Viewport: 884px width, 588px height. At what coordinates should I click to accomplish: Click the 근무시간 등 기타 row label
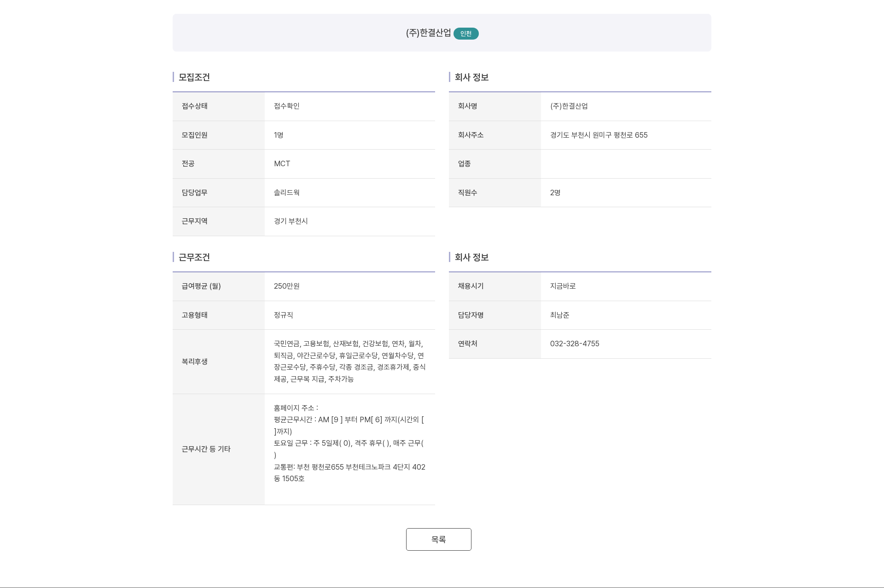click(206, 449)
